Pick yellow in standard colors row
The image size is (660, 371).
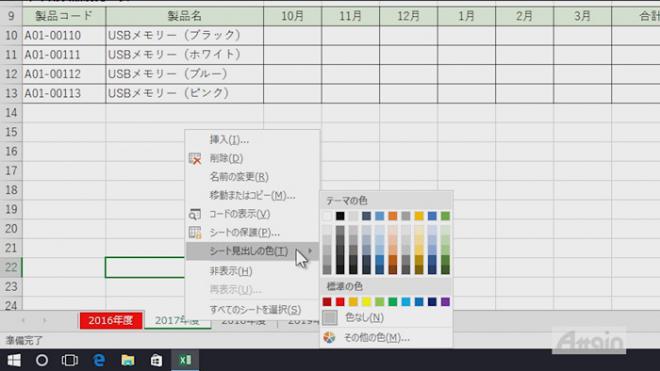coord(366,302)
